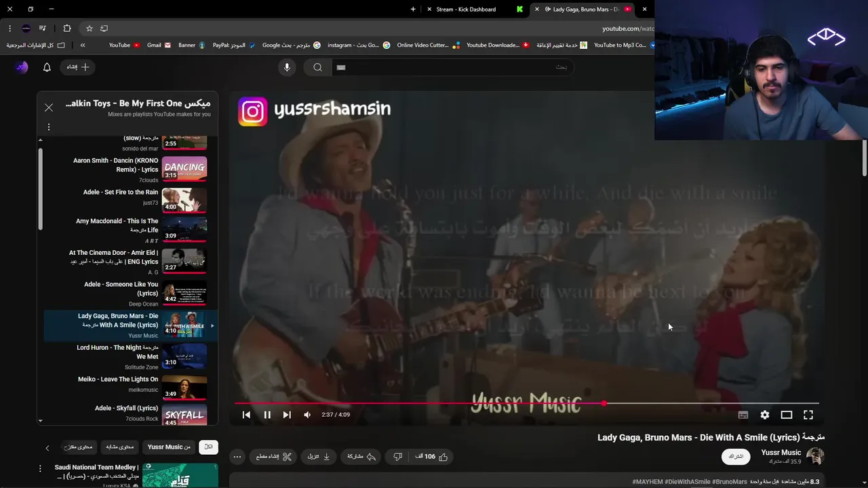Open the Yussr Music channel name link
This screenshot has width=868, height=488.
coord(781,452)
